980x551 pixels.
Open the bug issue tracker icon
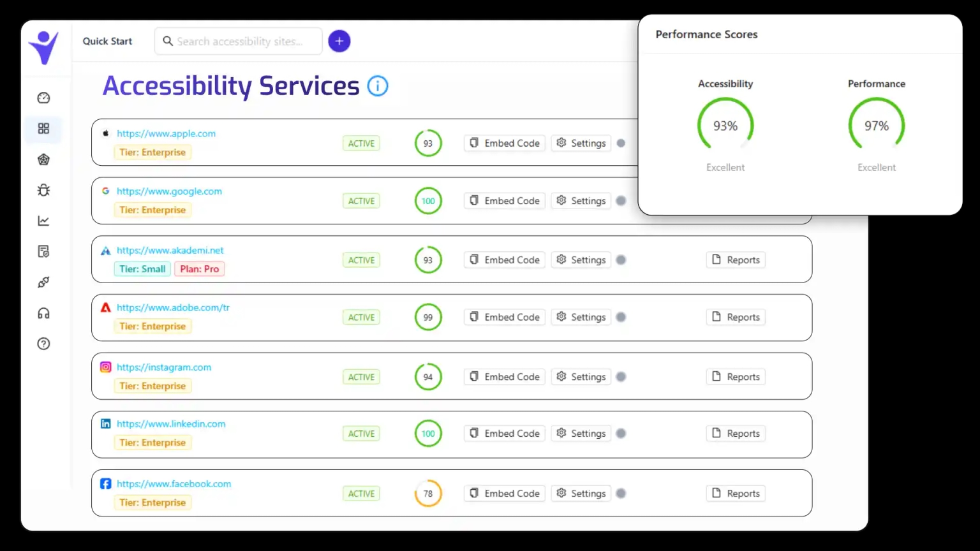click(x=43, y=190)
